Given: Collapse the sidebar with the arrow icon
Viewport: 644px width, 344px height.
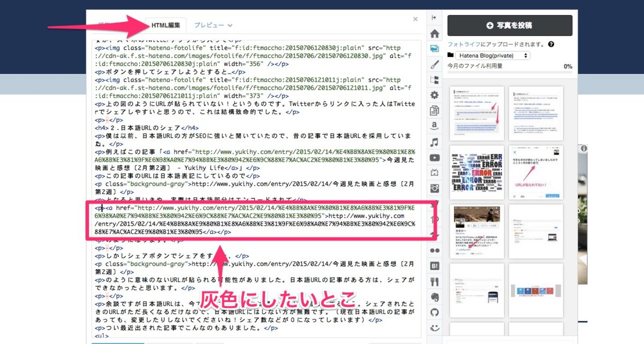Looking at the screenshot, I should (x=435, y=18).
